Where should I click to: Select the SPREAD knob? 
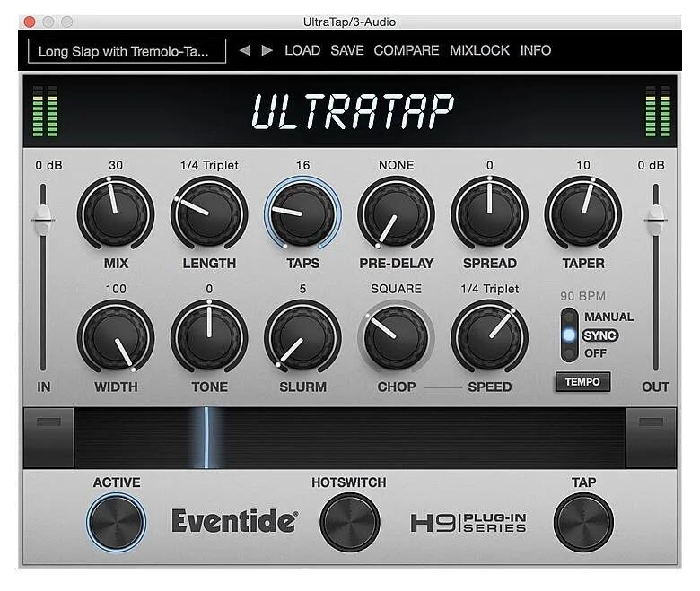[490, 213]
